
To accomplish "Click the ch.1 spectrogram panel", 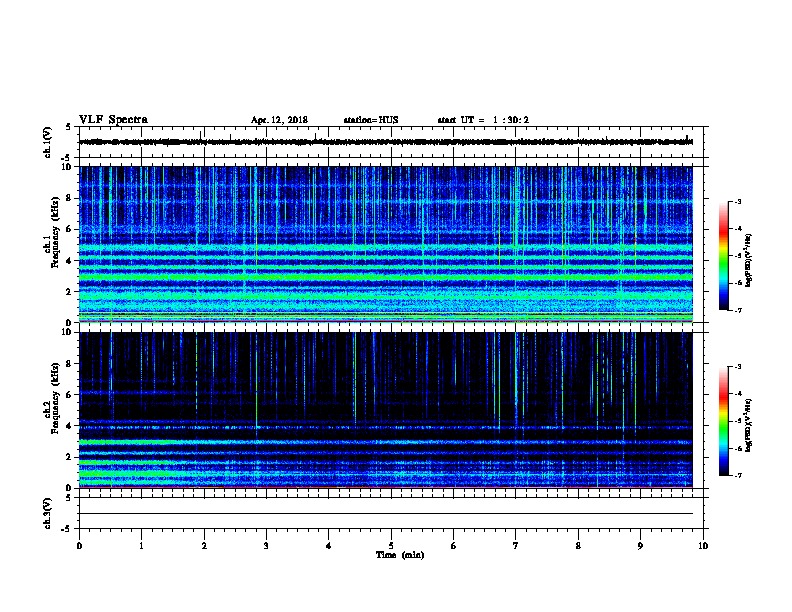I will pyautogui.click(x=386, y=244).
